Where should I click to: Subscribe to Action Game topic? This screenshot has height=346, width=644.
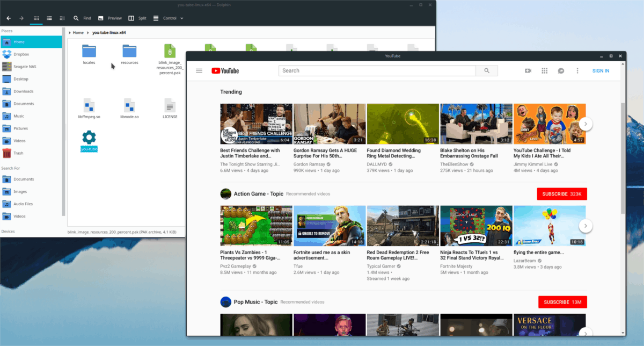tap(562, 194)
